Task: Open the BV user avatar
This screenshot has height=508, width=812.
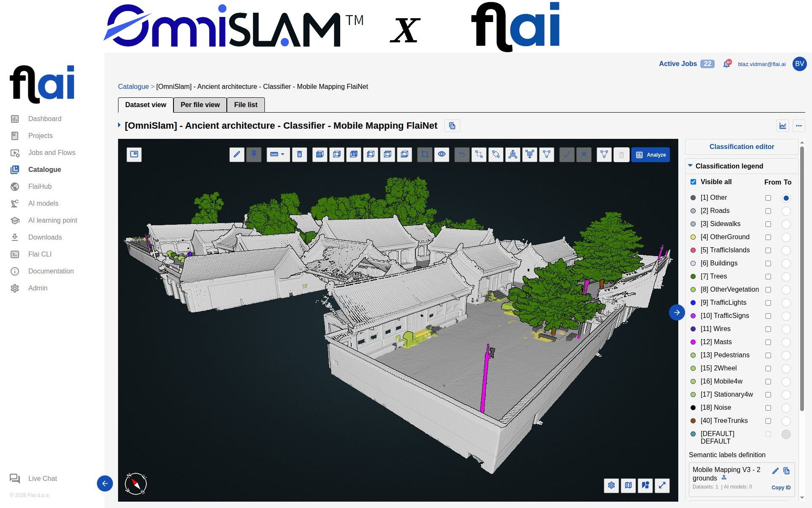Action: point(799,64)
